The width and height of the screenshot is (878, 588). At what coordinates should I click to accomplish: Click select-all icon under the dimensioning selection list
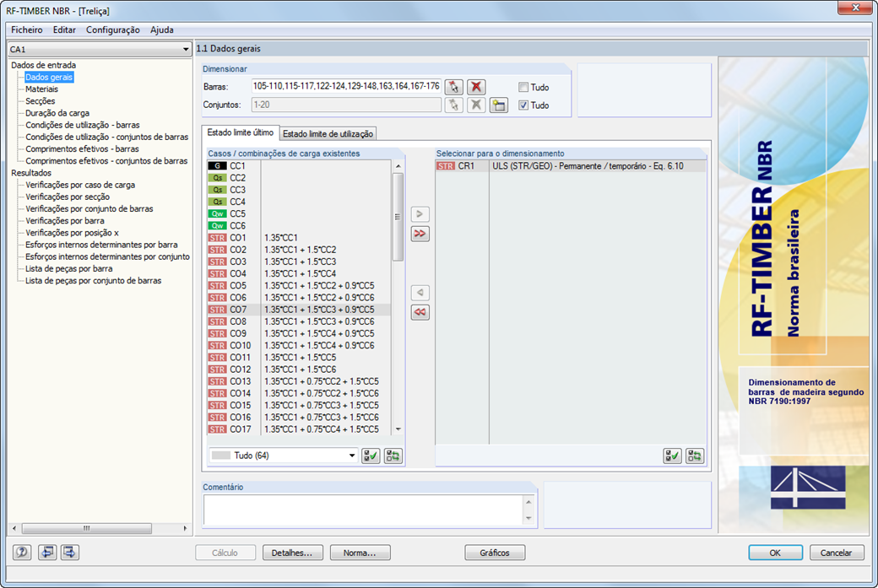point(673,456)
